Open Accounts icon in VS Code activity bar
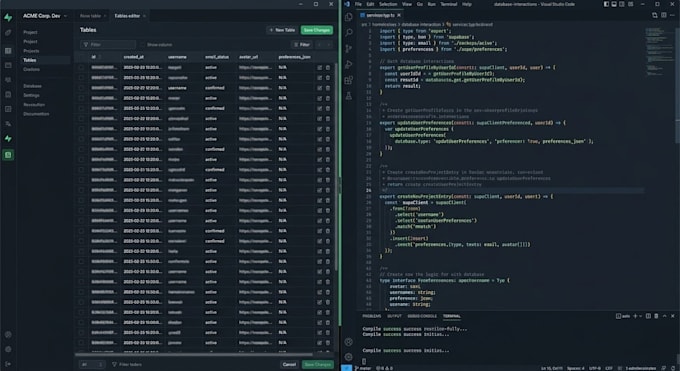Image resolution: width=680 pixels, height=371 pixels. coord(349,342)
